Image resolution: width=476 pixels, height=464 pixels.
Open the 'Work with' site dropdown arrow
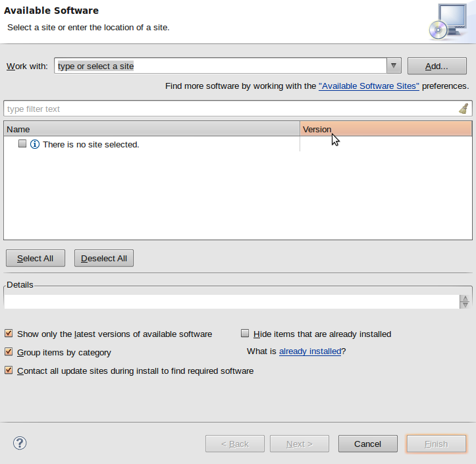coord(394,66)
